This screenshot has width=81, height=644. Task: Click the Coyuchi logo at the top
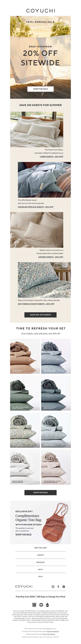click(40, 11)
